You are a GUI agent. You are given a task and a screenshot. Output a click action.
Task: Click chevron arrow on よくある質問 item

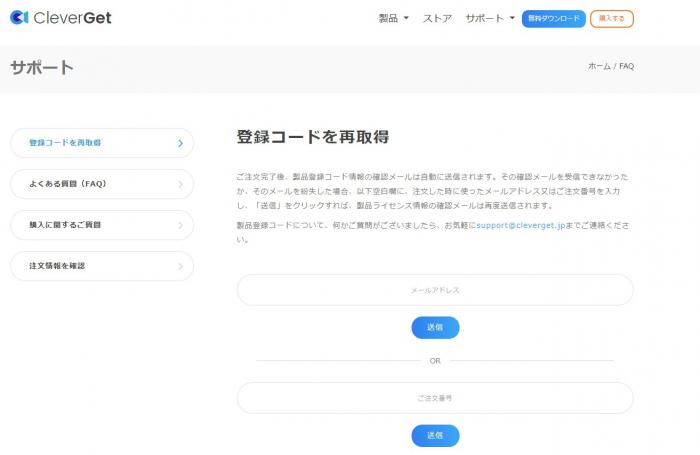coord(180,184)
